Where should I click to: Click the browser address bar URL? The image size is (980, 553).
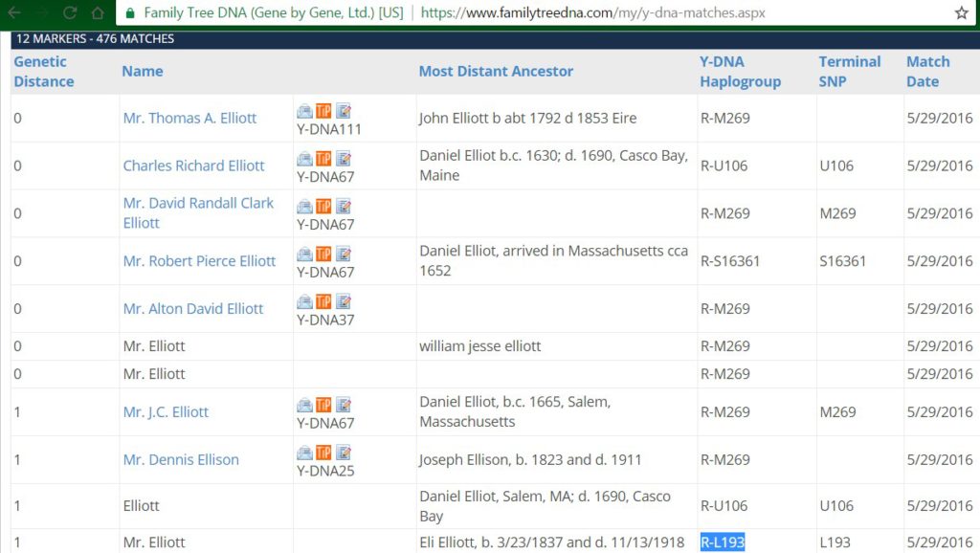[592, 12]
